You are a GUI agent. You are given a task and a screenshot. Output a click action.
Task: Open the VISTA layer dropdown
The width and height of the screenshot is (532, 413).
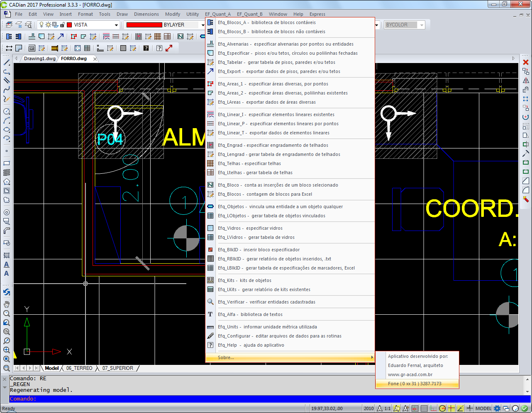[116, 25]
